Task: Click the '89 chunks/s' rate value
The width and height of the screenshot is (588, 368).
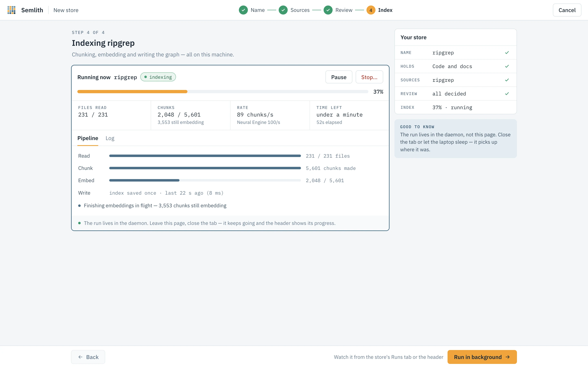Action: [x=255, y=115]
